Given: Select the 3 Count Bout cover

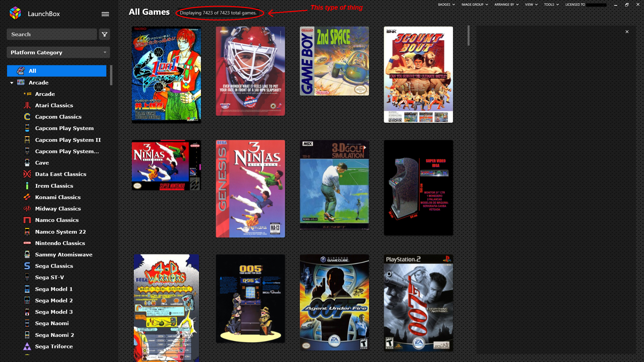Looking at the screenshot, I should [x=418, y=74].
